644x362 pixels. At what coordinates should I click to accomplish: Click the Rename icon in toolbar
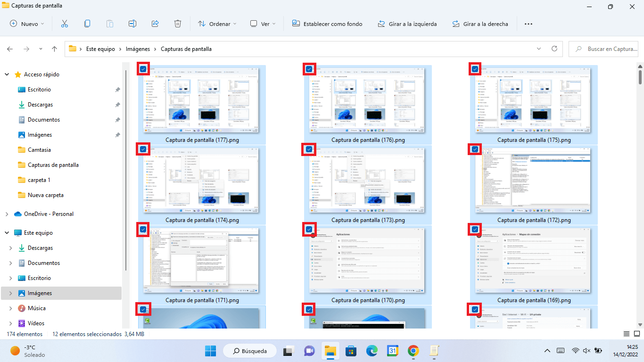pos(132,24)
